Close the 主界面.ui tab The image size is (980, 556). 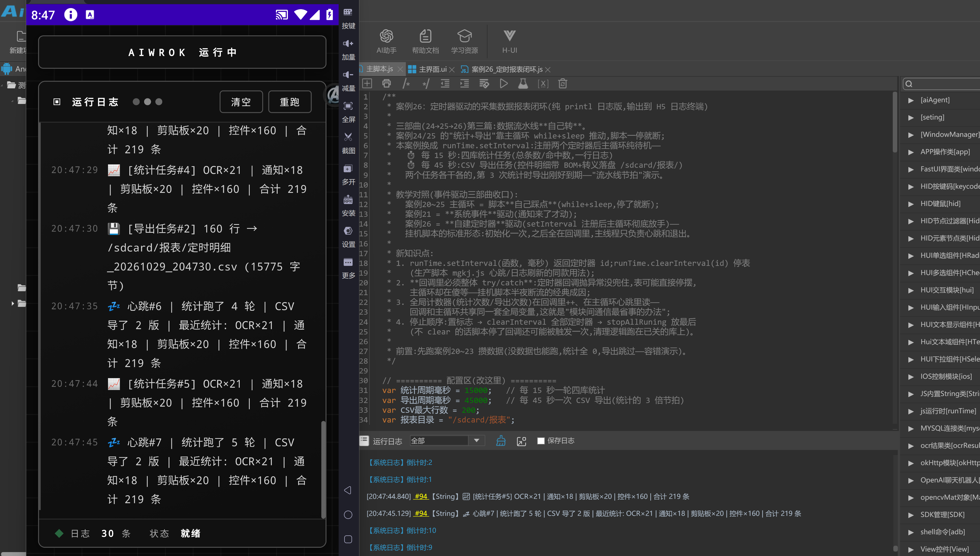coord(452,69)
